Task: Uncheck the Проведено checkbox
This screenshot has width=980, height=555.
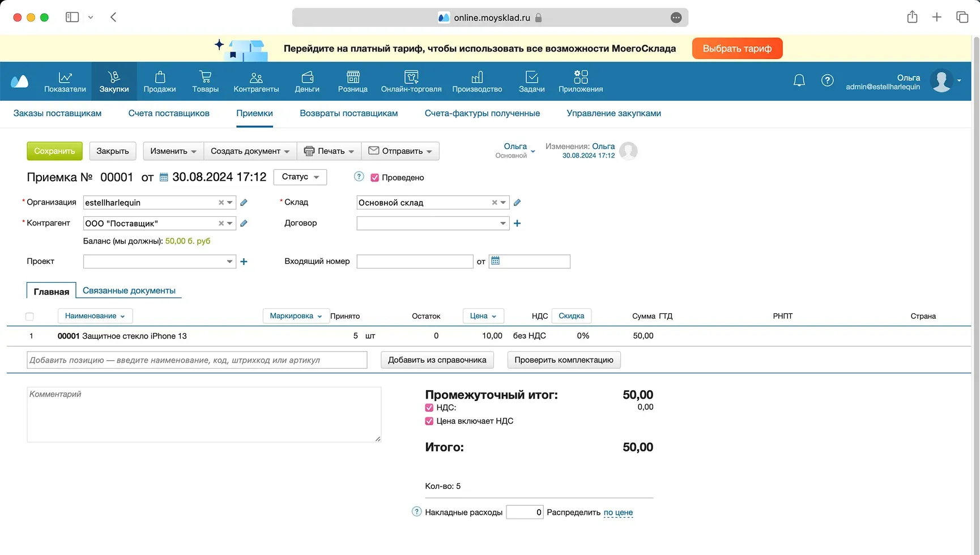Action: 375,177
